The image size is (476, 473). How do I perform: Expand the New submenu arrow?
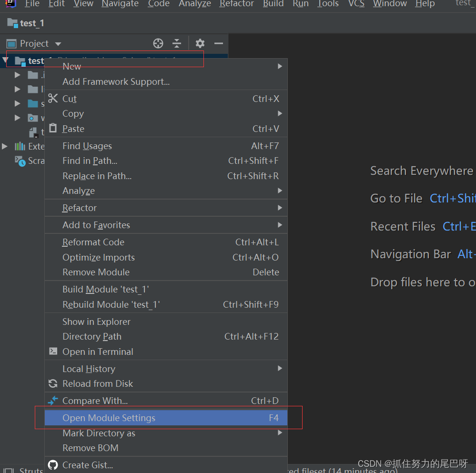click(280, 66)
